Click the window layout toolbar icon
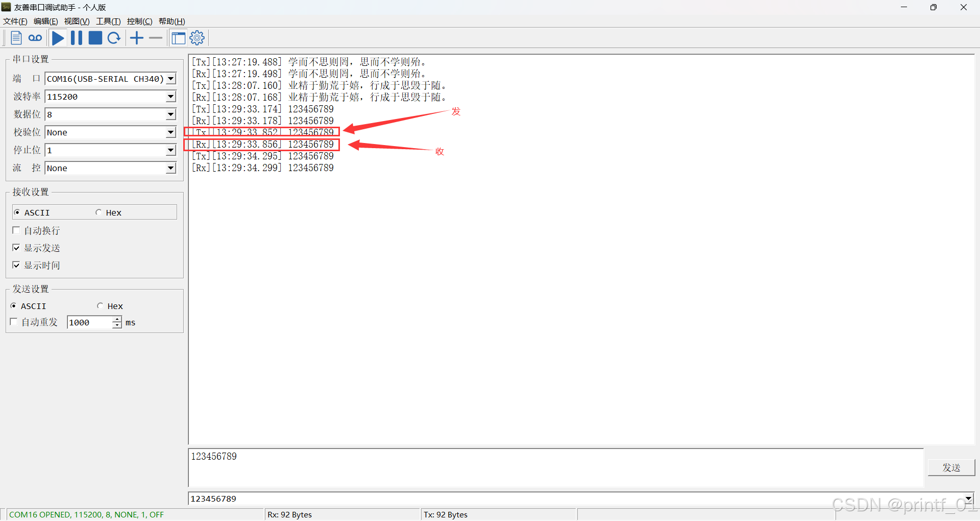The height and width of the screenshot is (521, 980). (178, 38)
